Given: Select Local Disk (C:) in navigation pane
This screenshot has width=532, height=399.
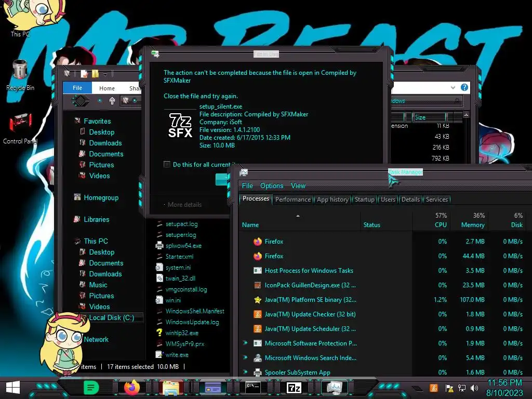Looking at the screenshot, I should click(111, 317).
